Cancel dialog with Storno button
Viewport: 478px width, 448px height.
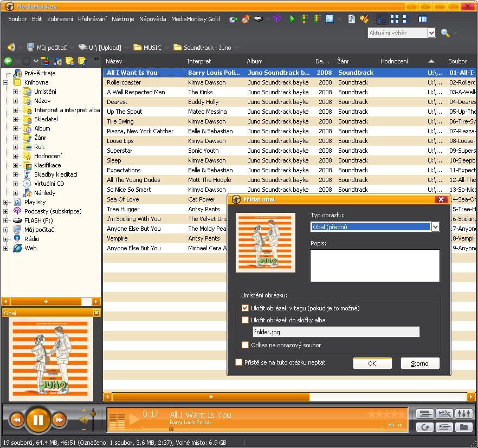tap(420, 363)
